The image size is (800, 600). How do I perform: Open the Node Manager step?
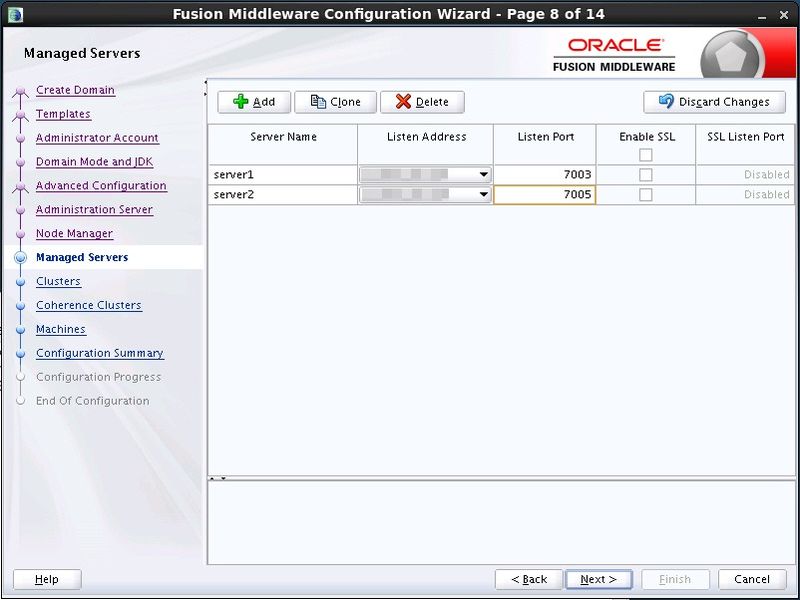(74, 234)
